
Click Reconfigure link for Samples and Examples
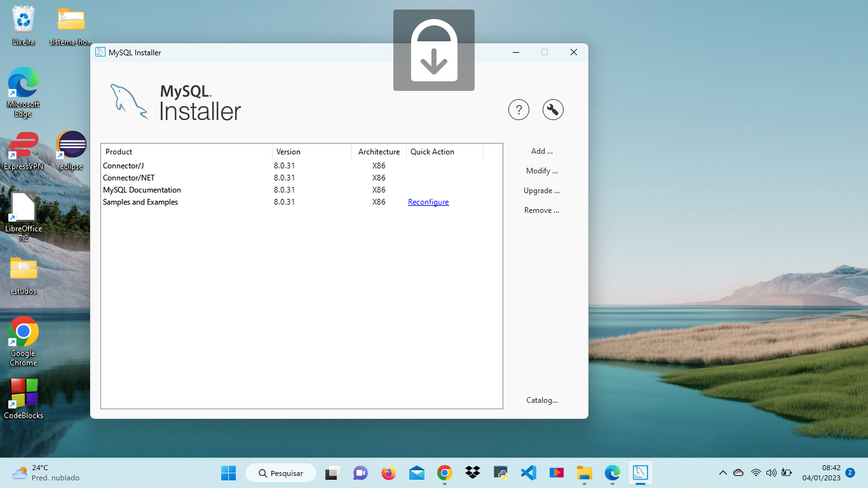428,202
